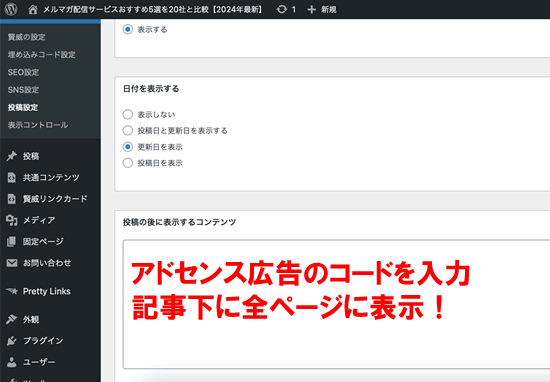This screenshot has width=550, height=382.
Task: Click the メディア media icon
Action: [x=12, y=220]
